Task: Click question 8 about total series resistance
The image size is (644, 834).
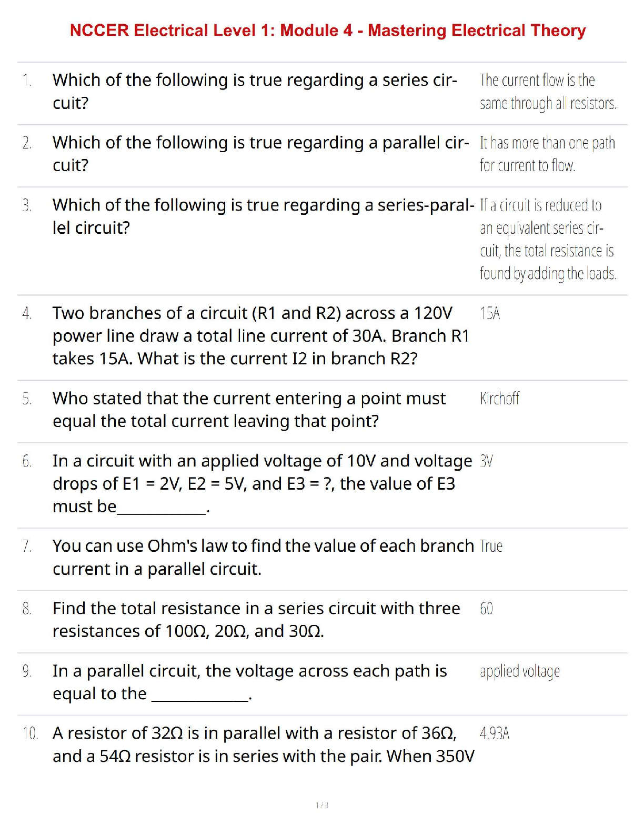Action: 256,619
